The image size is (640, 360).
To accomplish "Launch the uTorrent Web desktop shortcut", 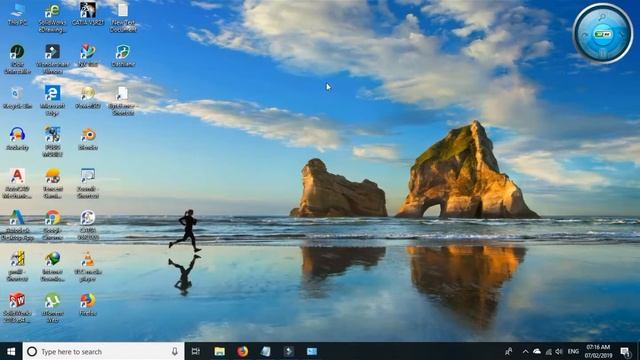I will click(x=52, y=308).
